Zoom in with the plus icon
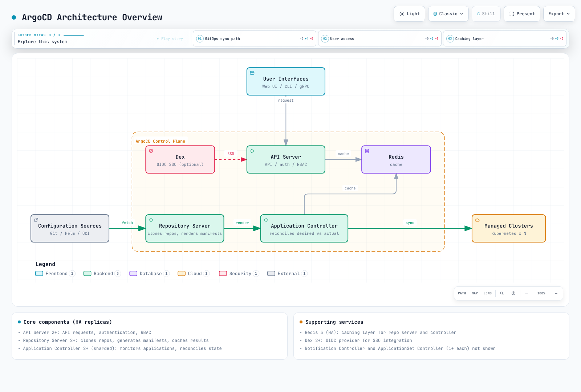The image size is (581, 392). point(556,293)
